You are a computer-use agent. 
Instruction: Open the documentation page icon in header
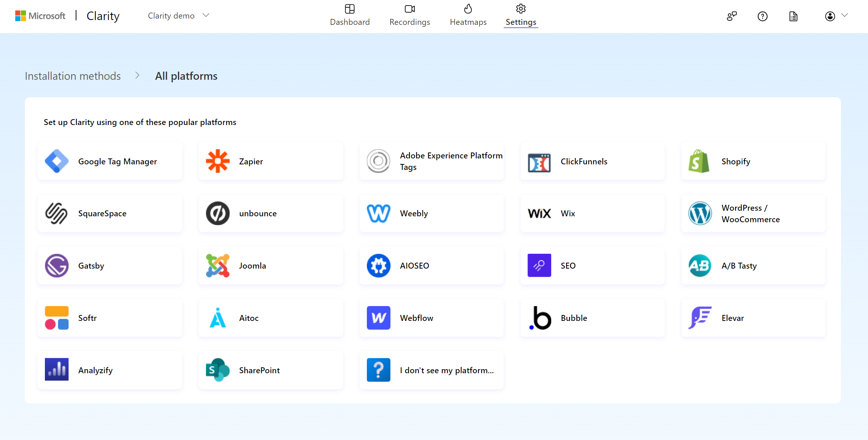(793, 16)
